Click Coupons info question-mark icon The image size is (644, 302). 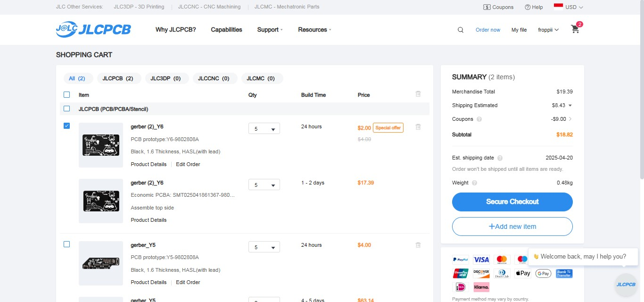[479, 119]
